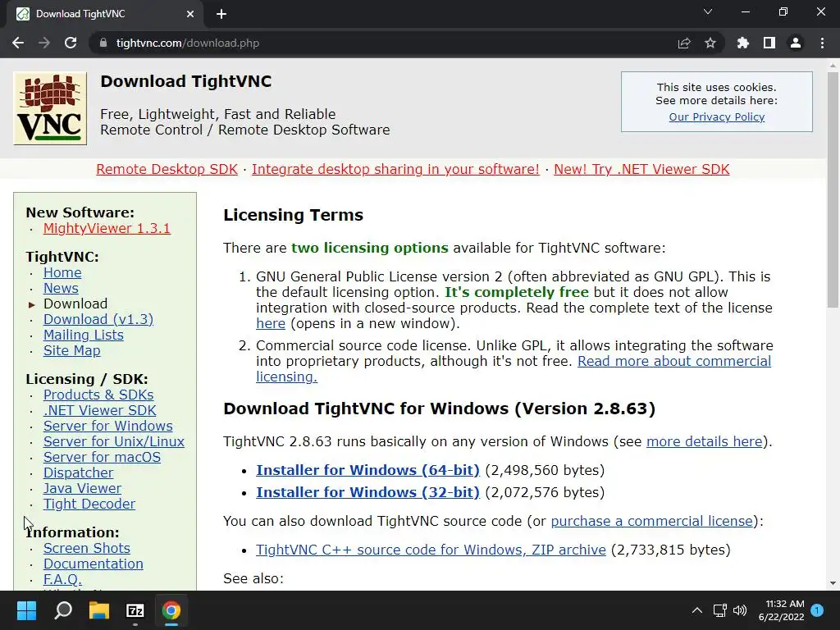Image resolution: width=840 pixels, height=630 pixels.
Task: Reload the TightVNC download page
Action: coord(71,43)
